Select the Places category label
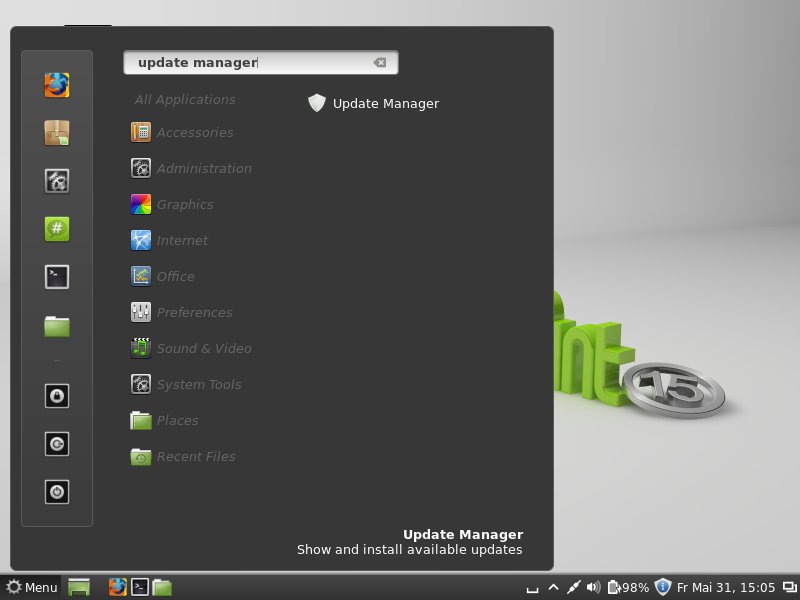 [178, 420]
